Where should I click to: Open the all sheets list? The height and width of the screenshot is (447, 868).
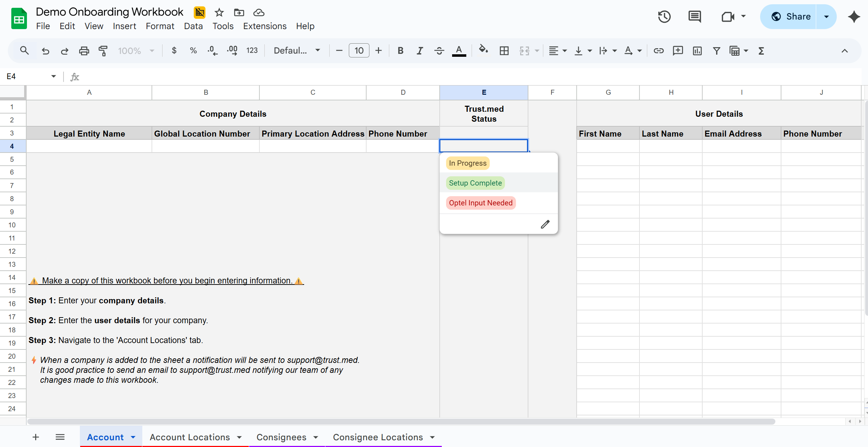(60, 437)
